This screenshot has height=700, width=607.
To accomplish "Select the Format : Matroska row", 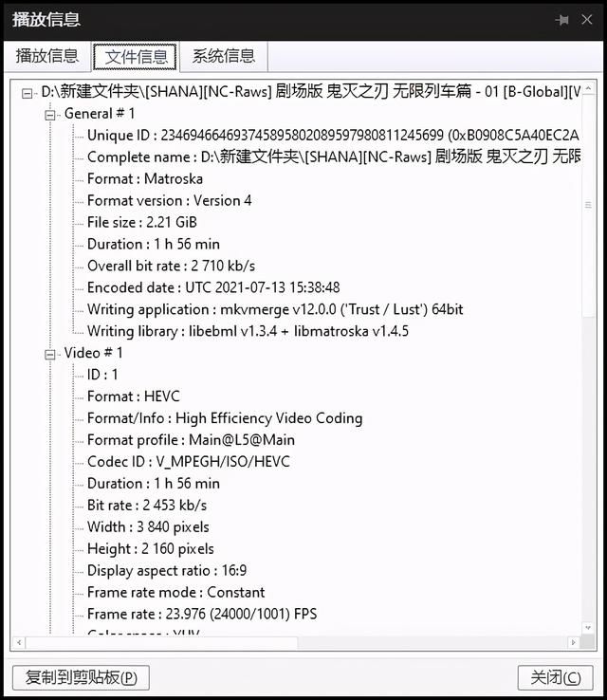I will 145,179.
